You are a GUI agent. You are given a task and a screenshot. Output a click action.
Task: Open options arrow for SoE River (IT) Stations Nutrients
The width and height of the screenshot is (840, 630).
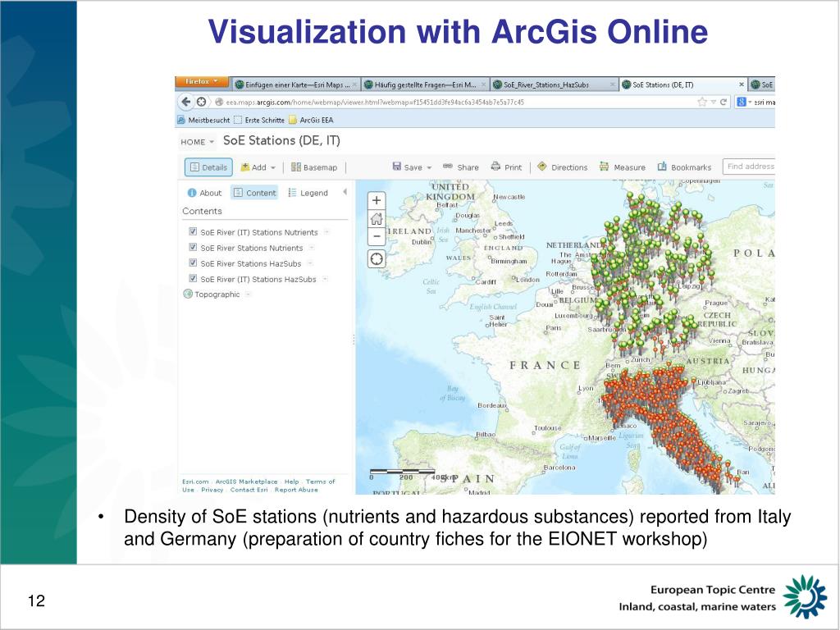[326, 232]
